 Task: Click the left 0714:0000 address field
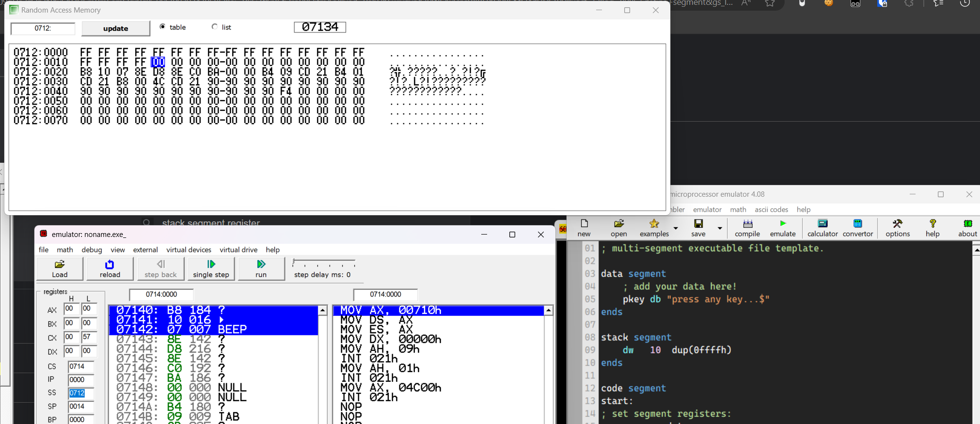[161, 294]
